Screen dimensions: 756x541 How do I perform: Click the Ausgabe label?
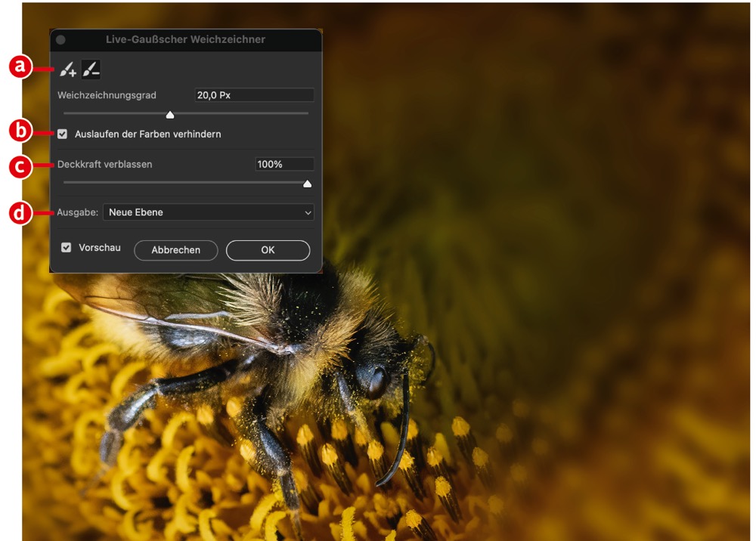click(x=78, y=212)
